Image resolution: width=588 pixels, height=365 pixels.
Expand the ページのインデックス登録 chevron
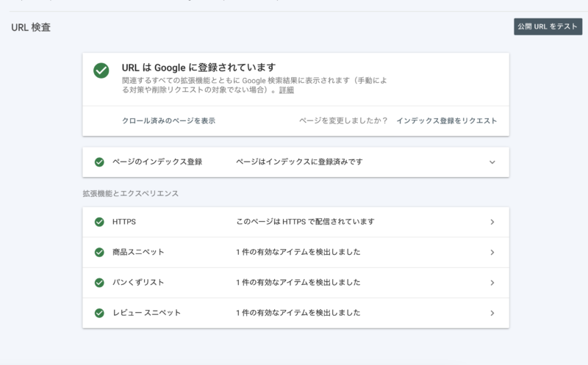(x=492, y=162)
